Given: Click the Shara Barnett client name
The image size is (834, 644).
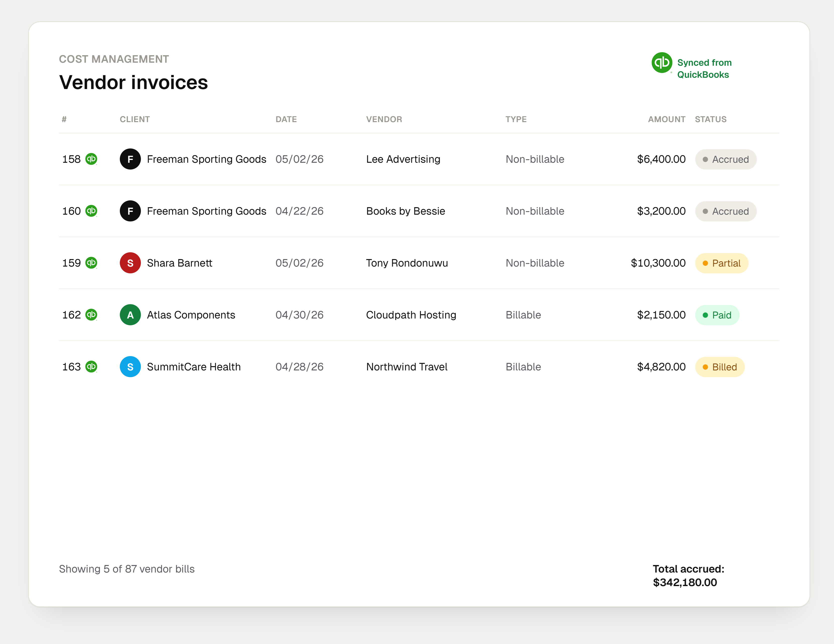Looking at the screenshot, I should click(x=179, y=263).
